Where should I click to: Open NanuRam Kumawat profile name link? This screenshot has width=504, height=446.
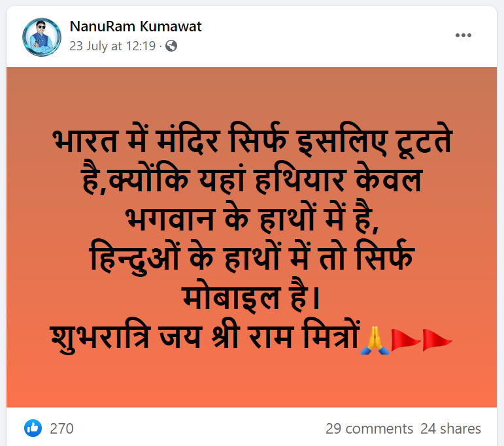point(136,26)
